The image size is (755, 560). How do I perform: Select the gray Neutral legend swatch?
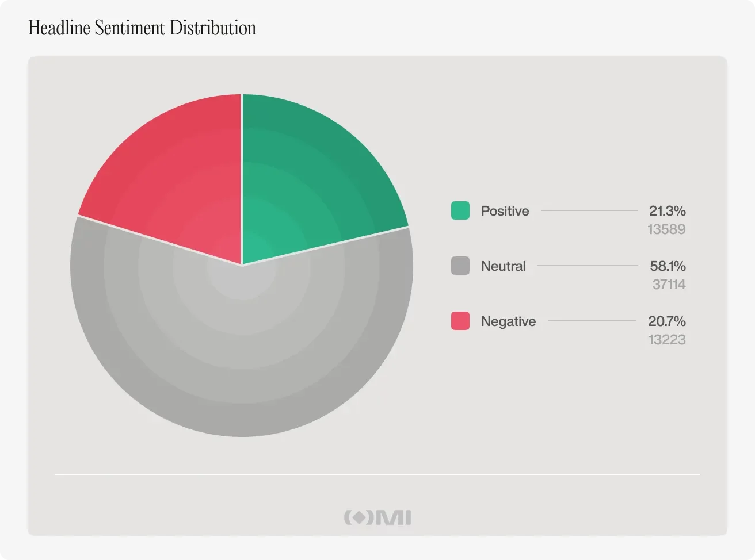coord(460,266)
